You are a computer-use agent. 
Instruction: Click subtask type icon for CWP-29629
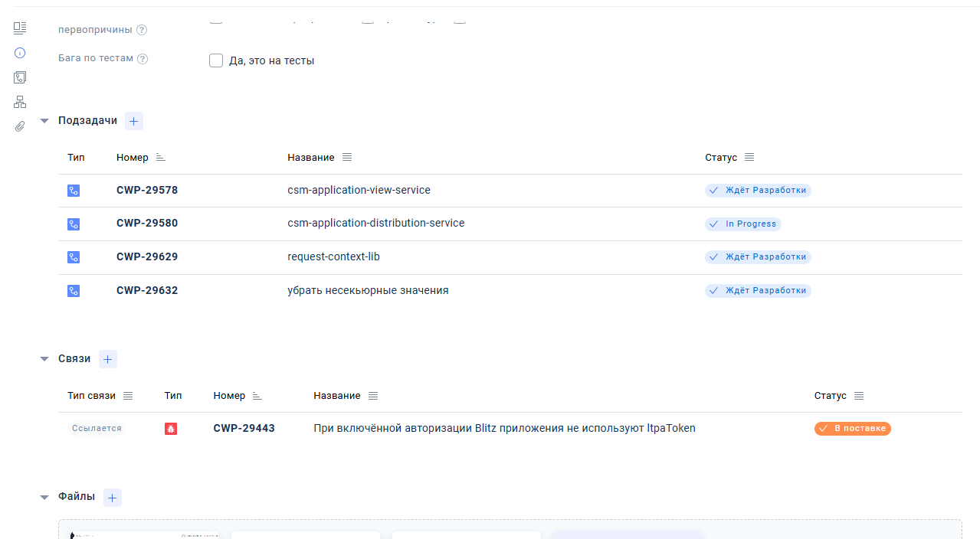point(74,257)
